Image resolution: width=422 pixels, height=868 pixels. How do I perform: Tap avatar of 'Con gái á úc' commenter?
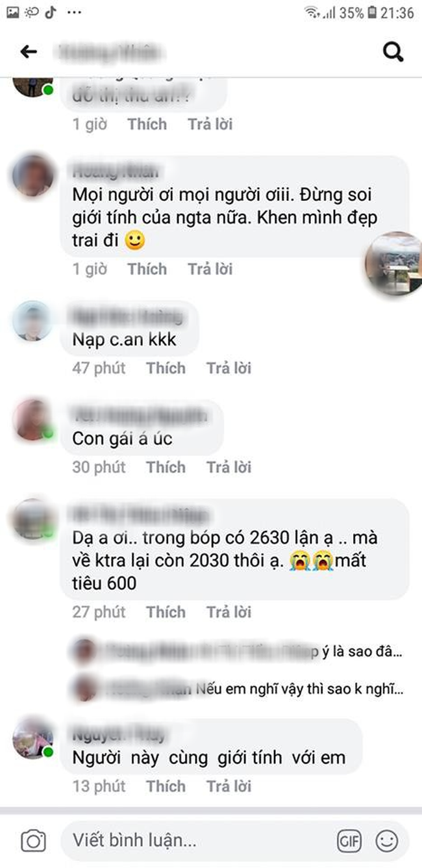[32, 420]
